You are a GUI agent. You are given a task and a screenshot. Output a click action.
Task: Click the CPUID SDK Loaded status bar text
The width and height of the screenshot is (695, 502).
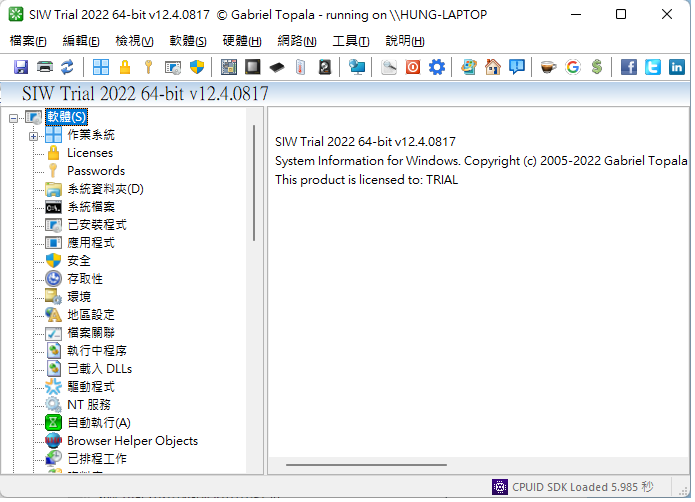coord(583,487)
